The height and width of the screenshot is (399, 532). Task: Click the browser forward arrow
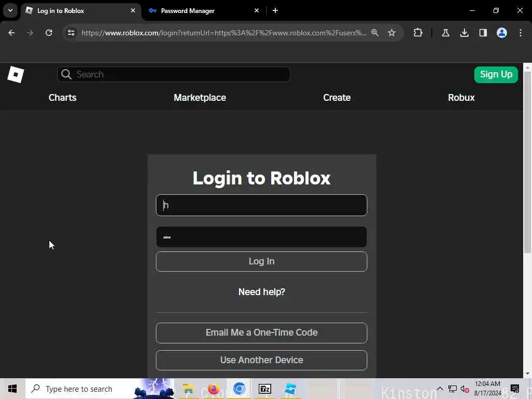[x=30, y=33]
